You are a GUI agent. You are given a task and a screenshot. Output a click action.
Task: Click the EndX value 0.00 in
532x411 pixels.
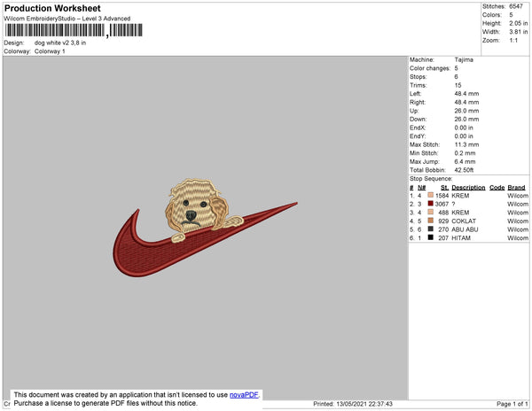click(464, 128)
